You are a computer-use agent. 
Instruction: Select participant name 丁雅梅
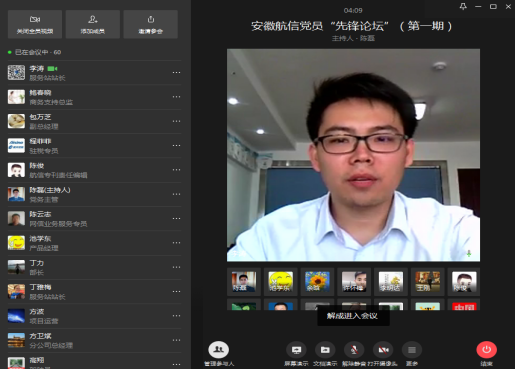(40, 287)
